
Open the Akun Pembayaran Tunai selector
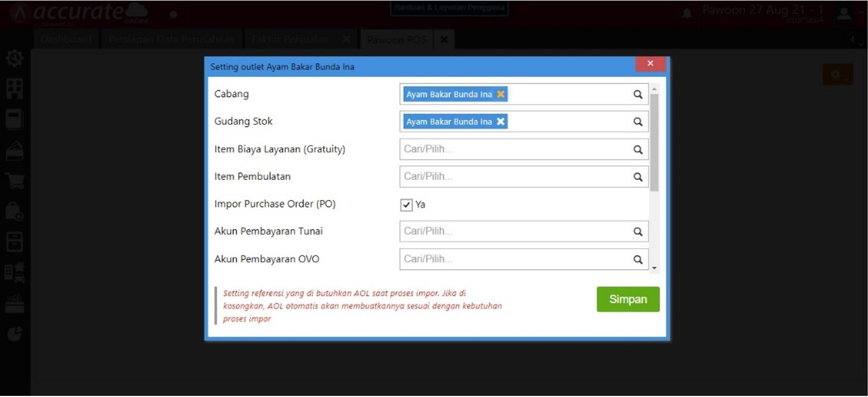pyautogui.click(x=515, y=232)
